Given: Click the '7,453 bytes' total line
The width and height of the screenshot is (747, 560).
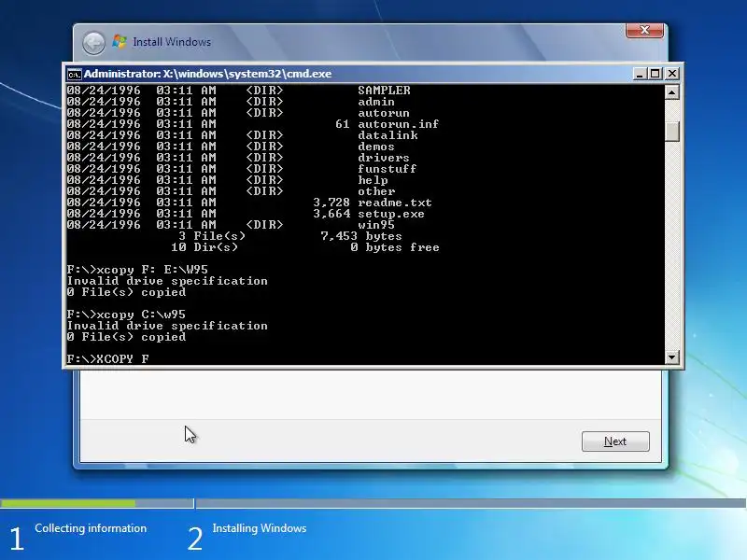Looking at the screenshot, I should coord(361,236).
